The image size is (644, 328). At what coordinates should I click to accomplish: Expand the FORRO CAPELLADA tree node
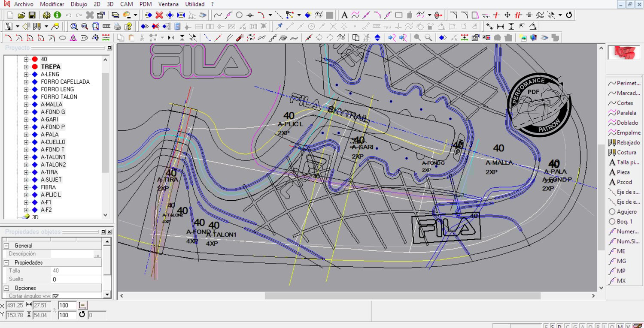(x=26, y=82)
